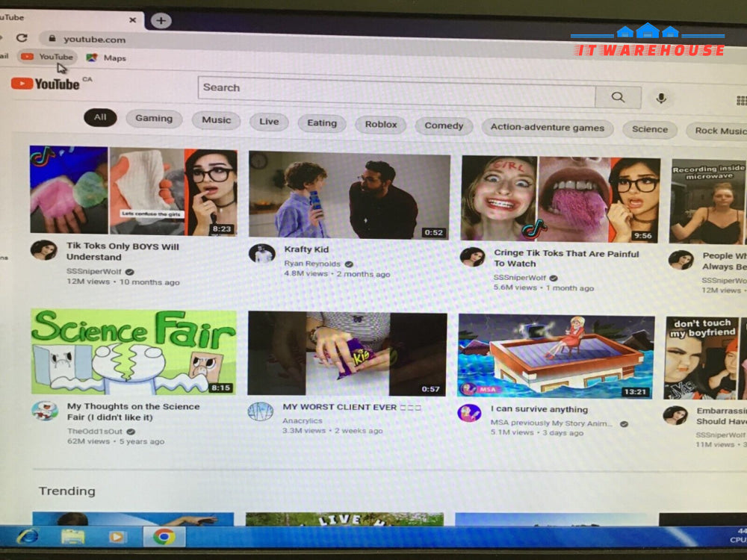Image resolution: width=747 pixels, height=560 pixels.
Task: Click I can survive anything title
Action: (x=539, y=409)
